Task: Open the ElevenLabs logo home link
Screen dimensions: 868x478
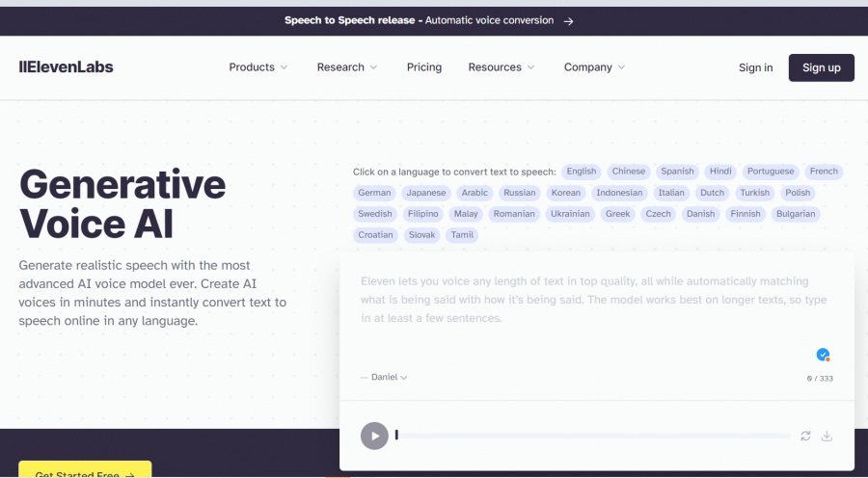Action: (66, 66)
